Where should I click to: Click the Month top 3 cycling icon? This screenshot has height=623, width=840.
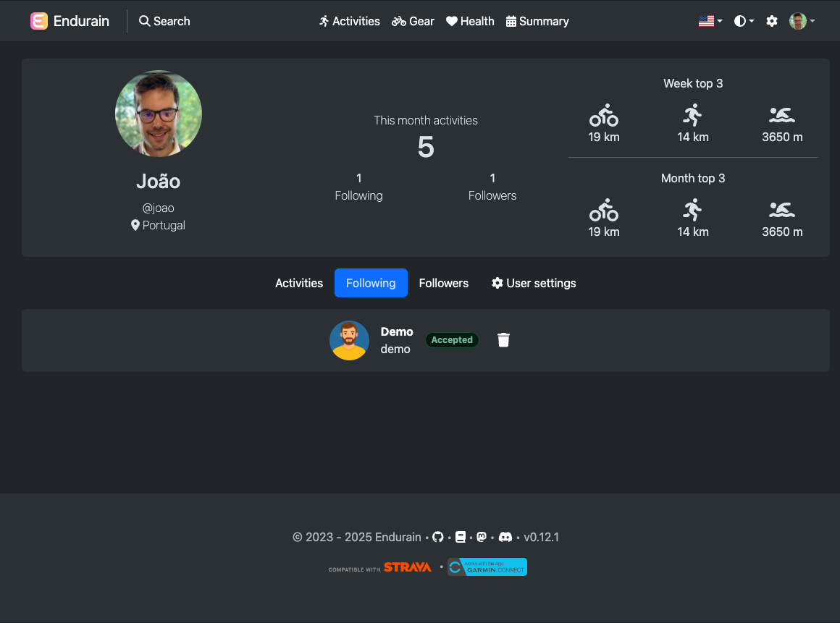[604, 210]
